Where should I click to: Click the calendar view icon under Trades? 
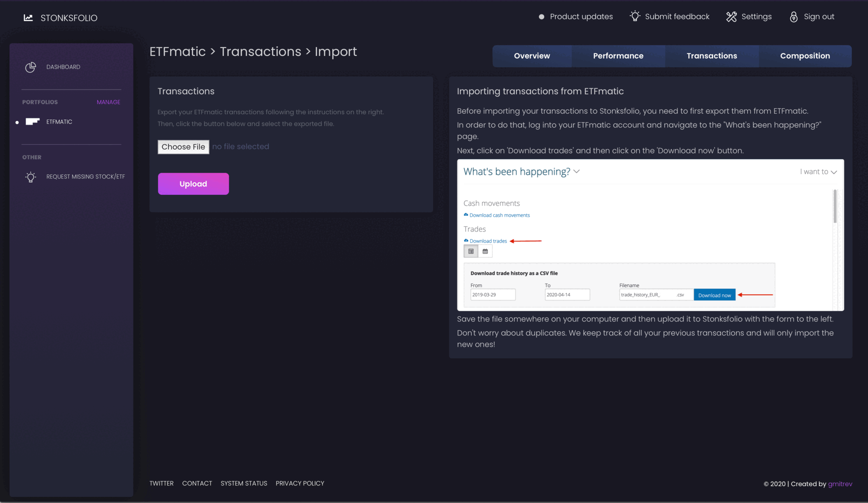(x=485, y=251)
